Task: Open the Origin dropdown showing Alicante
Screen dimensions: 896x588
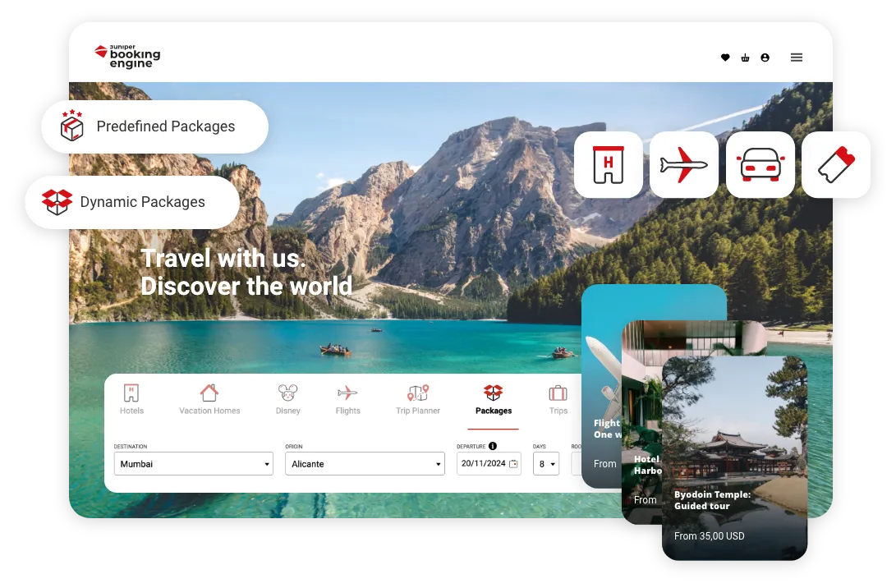Action: click(365, 463)
